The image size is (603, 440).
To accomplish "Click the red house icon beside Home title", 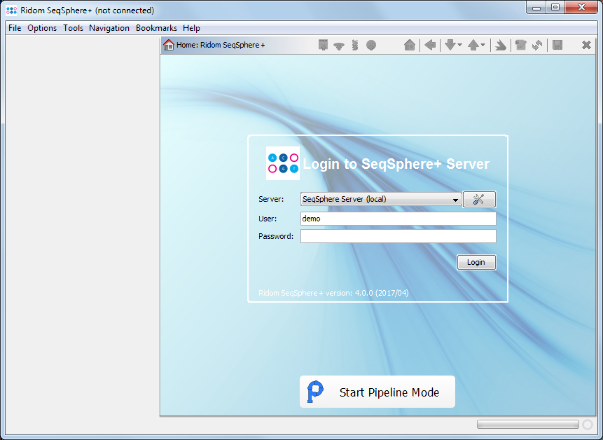I will coord(168,45).
